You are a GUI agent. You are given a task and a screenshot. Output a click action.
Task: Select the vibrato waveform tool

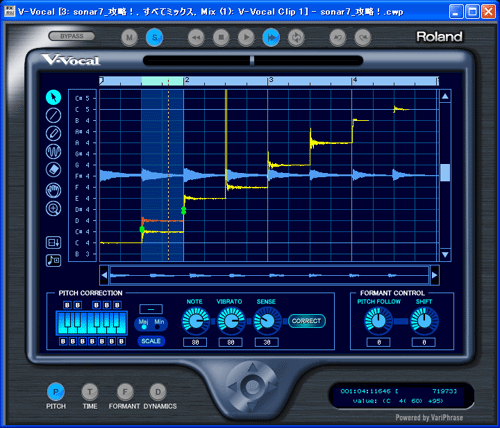pos(53,151)
